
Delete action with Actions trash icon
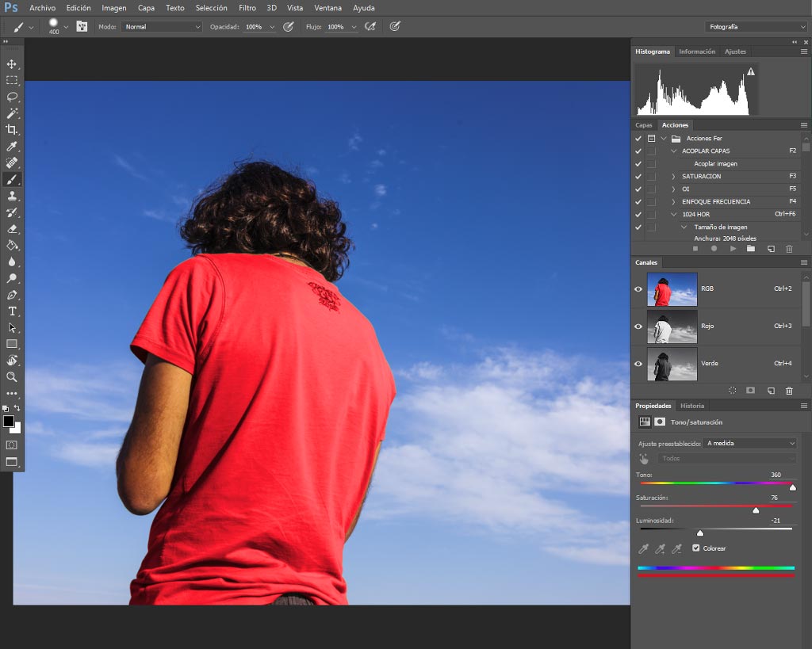point(789,249)
